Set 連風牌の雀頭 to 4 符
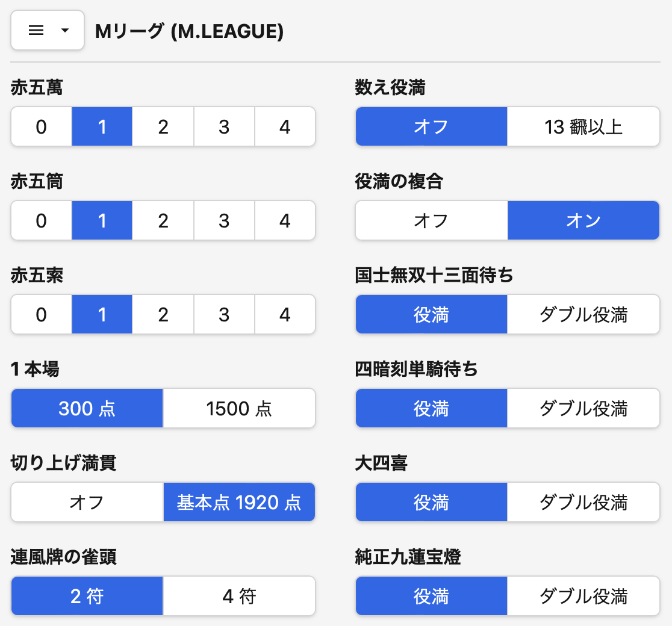Viewport: 672px width, 626px height. coord(239,597)
